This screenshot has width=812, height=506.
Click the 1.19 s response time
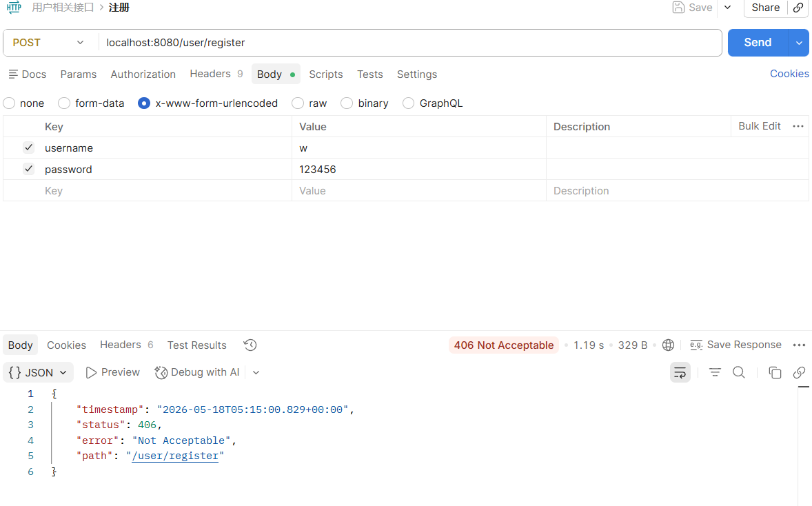coord(588,345)
